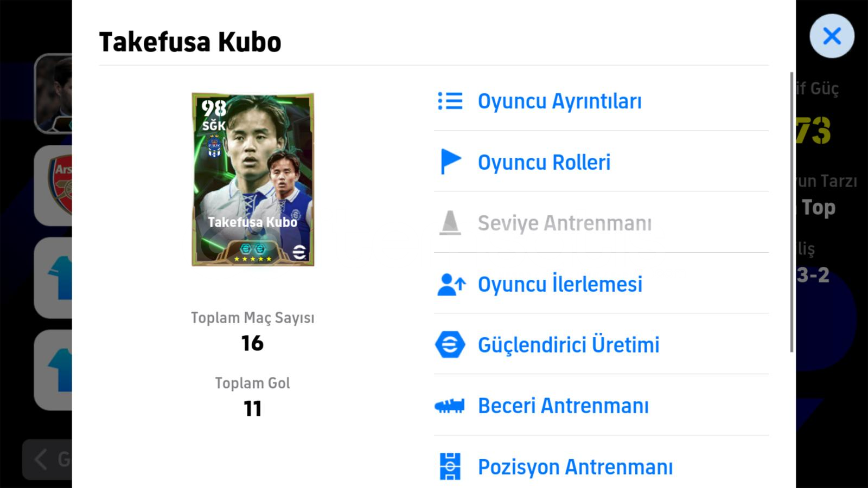The image size is (868, 488).
Task: Click the person-arrow icon for Oyuncu İlerlemesi
Action: point(451,284)
